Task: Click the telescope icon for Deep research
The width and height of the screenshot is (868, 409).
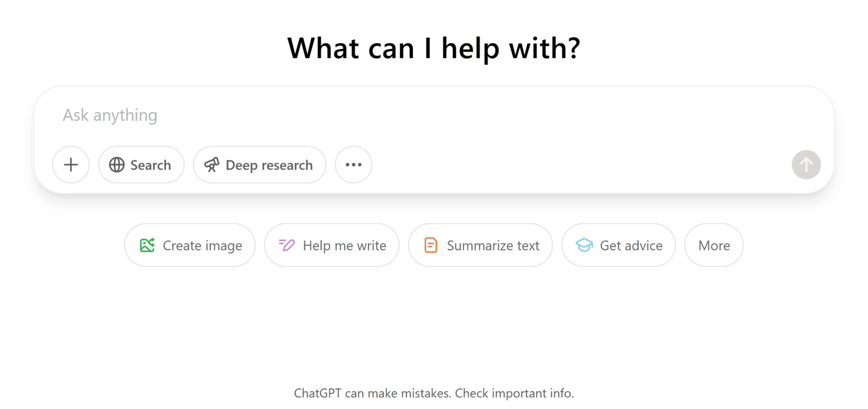Action: point(212,165)
